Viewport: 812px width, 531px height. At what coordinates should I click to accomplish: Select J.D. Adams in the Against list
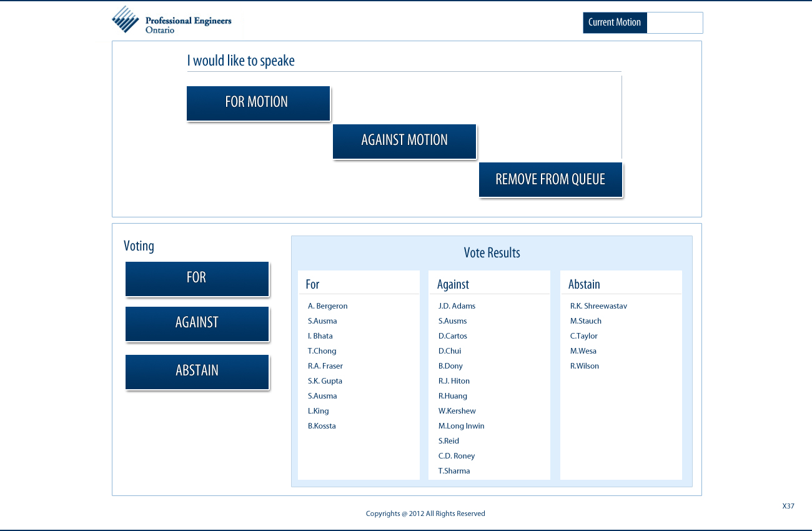(457, 306)
